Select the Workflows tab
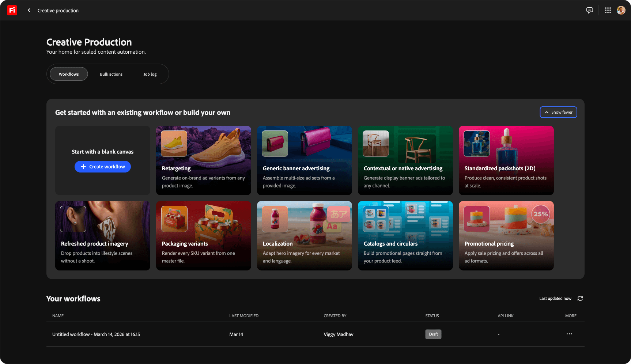 point(69,74)
